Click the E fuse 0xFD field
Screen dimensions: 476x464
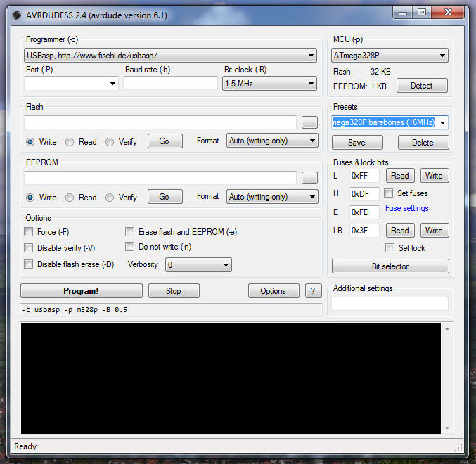[x=364, y=212]
